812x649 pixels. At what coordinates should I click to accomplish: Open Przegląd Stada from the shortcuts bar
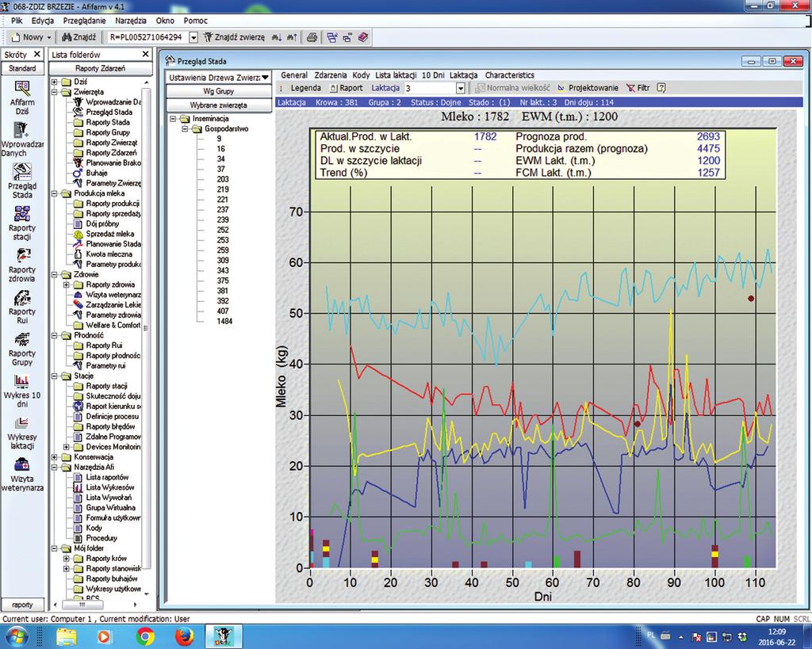coord(22,172)
